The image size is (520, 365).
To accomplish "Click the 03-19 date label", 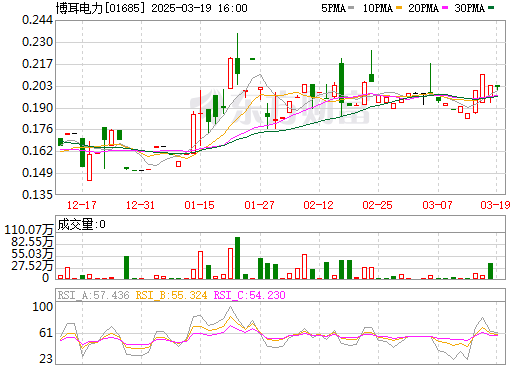I will coord(495,205).
